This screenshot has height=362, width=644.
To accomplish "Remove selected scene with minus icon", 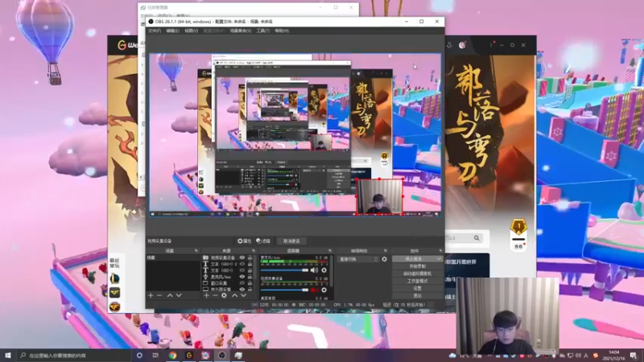I will [x=159, y=295].
